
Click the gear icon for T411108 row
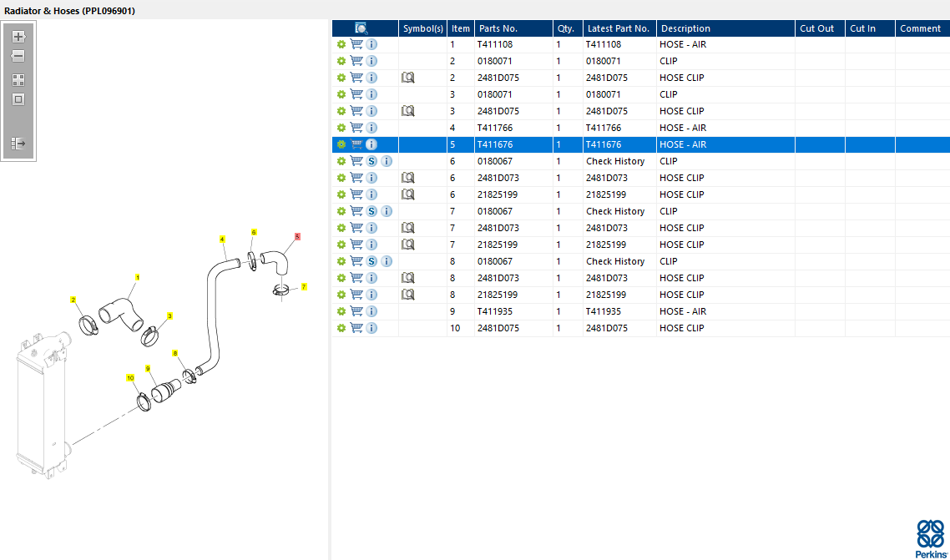tap(341, 44)
